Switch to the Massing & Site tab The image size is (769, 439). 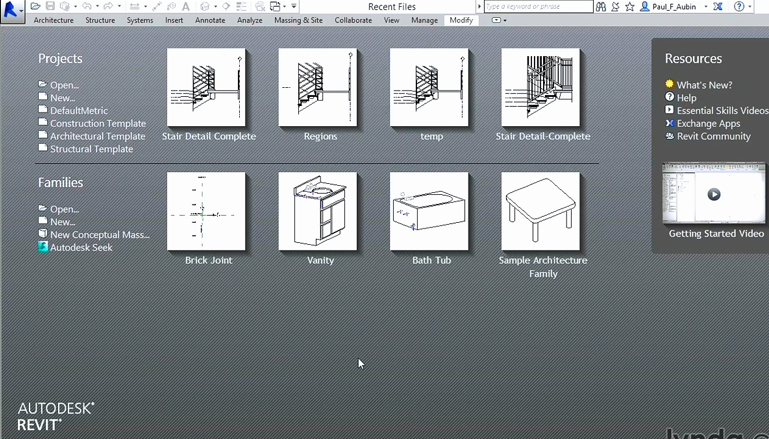pyautogui.click(x=298, y=20)
